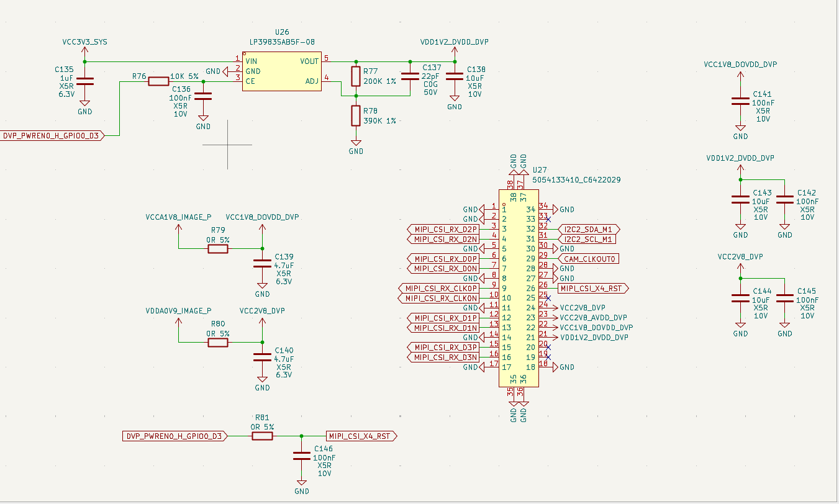Select the I2C2_SDA_M1 global label
Image resolution: width=839 pixels, height=504 pixels.
(589, 230)
